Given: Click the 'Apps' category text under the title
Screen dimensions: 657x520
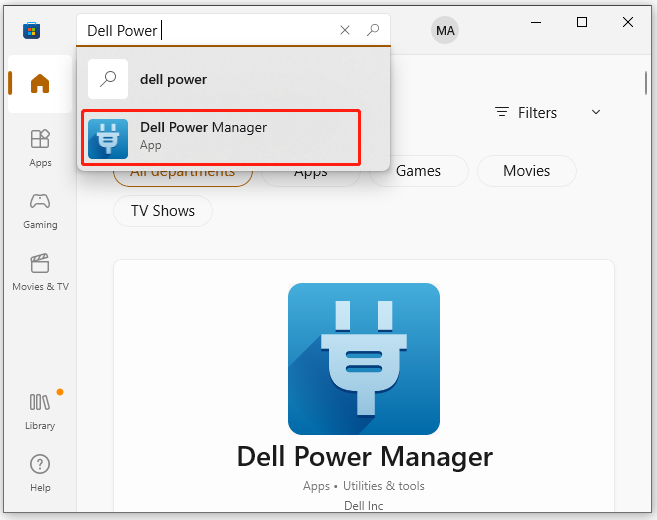Looking at the screenshot, I should [x=316, y=486].
